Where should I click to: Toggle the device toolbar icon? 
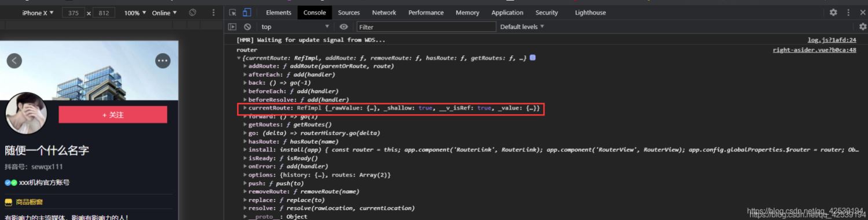point(247,13)
